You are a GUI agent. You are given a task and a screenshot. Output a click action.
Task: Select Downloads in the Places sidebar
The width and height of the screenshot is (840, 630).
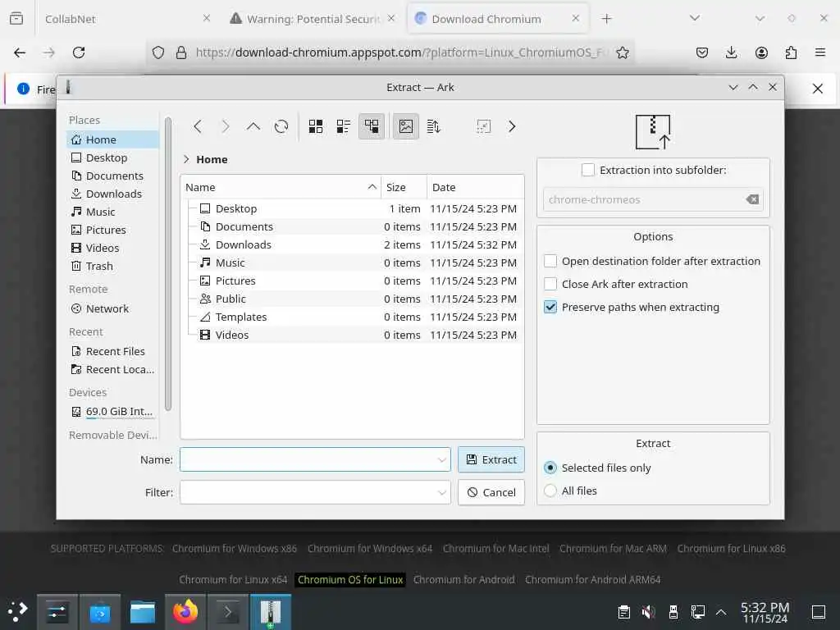113,194
